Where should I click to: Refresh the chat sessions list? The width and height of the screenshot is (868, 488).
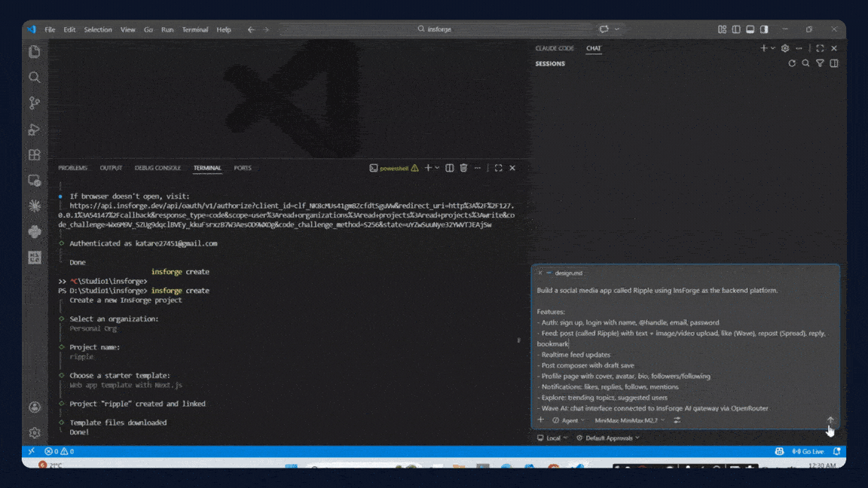coord(792,64)
